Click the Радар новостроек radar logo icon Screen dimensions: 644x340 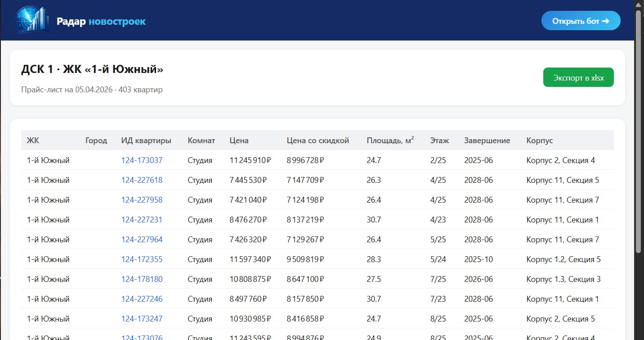coord(31,20)
